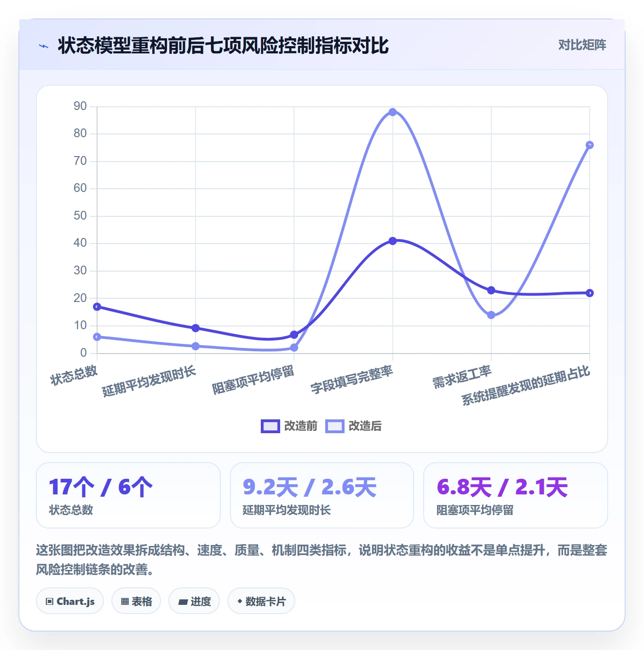Click the 改造前 point at 需求返工率
The height and width of the screenshot is (650, 644).
click(x=491, y=290)
